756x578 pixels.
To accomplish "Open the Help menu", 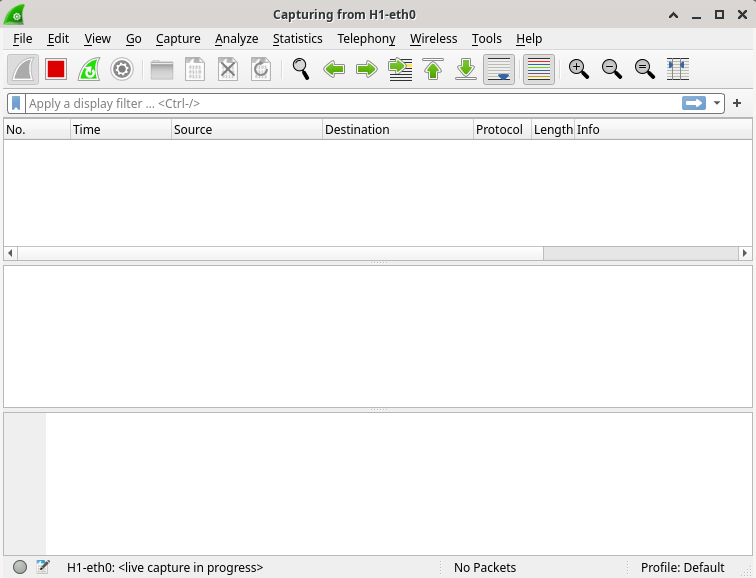I will tap(529, 39).
